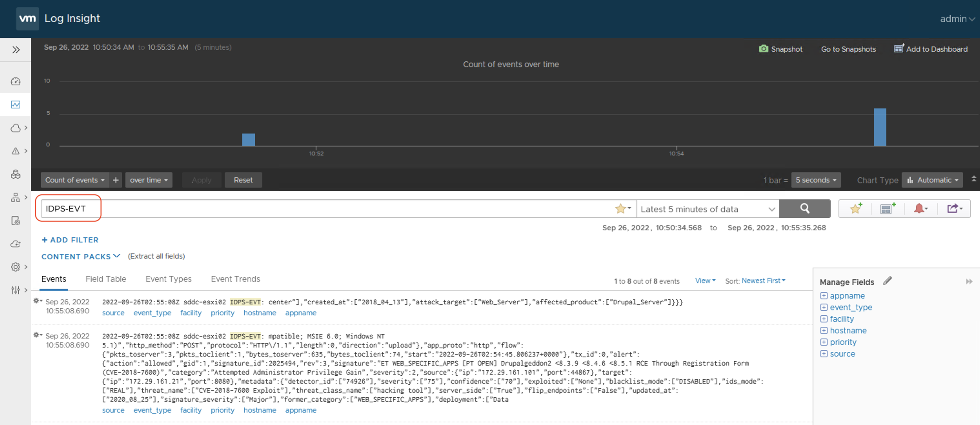Open the settings gear icon in sidebar

click(15, 267)
